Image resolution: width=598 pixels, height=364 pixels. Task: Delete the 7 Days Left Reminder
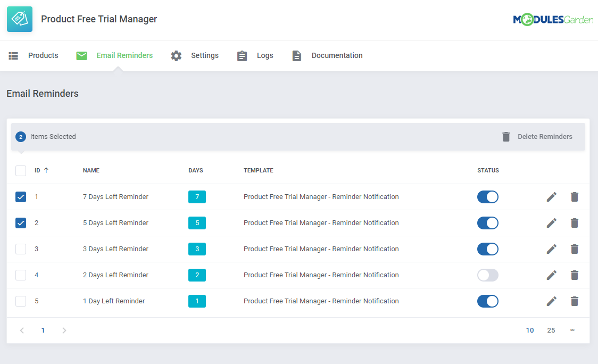tap(575, 197)
